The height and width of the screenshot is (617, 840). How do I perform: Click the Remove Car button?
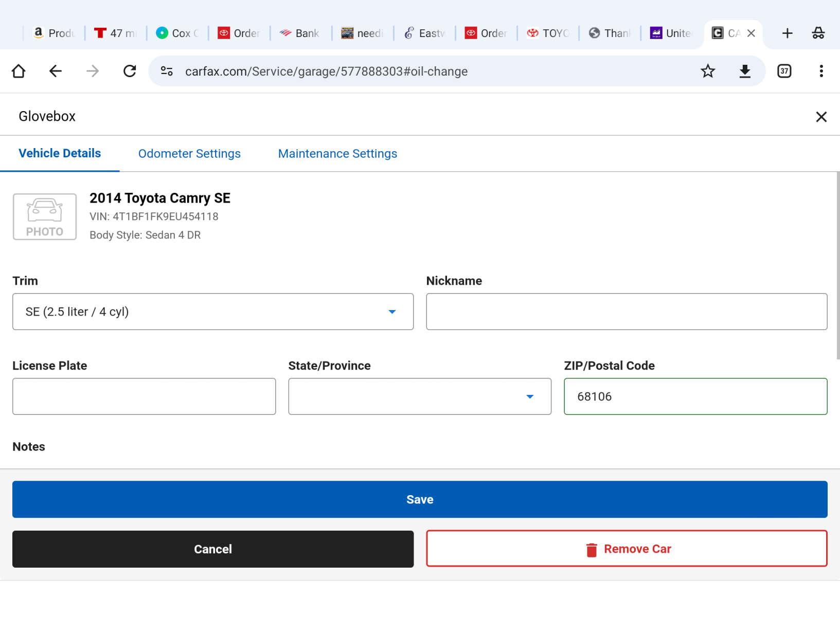coord(627,549)
